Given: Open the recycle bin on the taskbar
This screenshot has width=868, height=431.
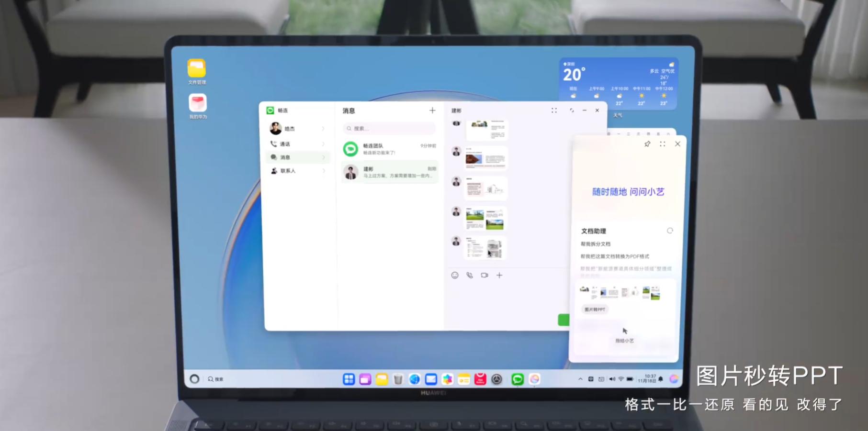Looking at the screenshot, I should (398, 379).
